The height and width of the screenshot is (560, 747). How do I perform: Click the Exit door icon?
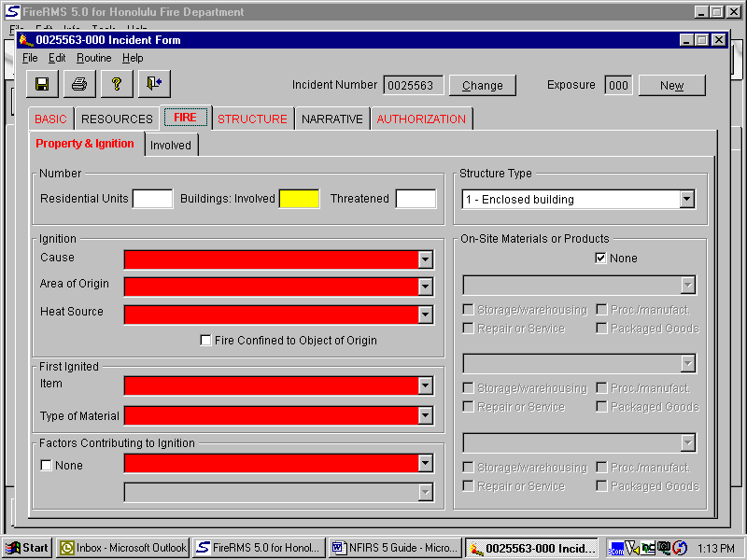[154, 84]
